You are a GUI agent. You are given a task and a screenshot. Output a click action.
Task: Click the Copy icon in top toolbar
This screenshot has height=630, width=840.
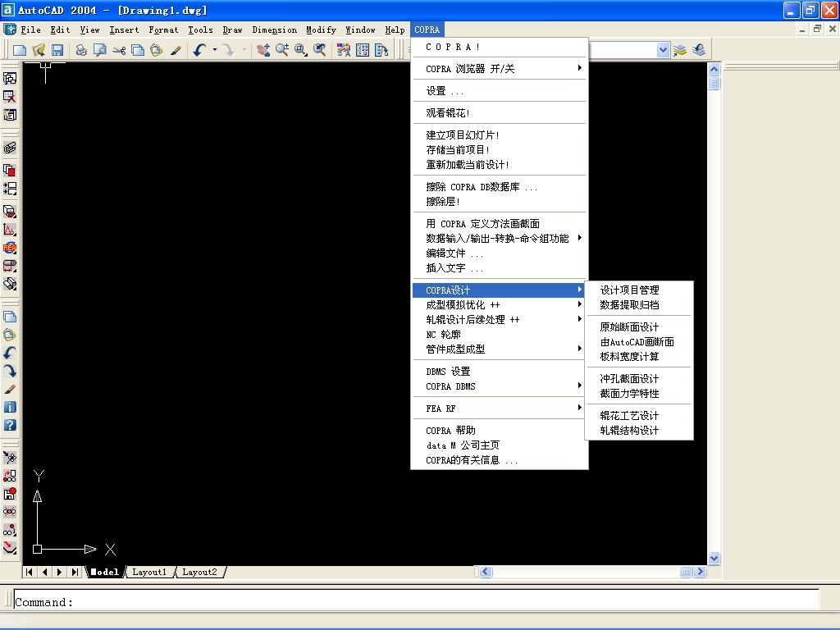click(x=138, y=50)
